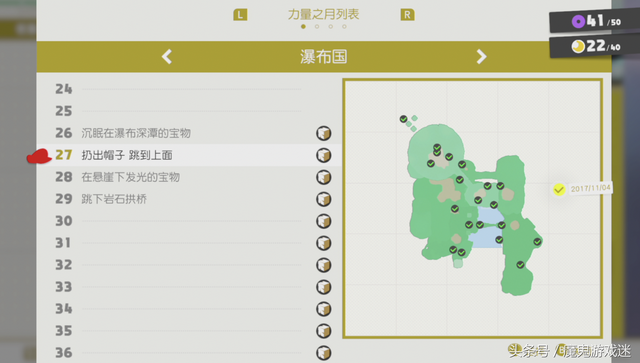Viewport: 640px width, 363px height.
Task: Click the cube icon on row 35
Action: pos(324,331)
